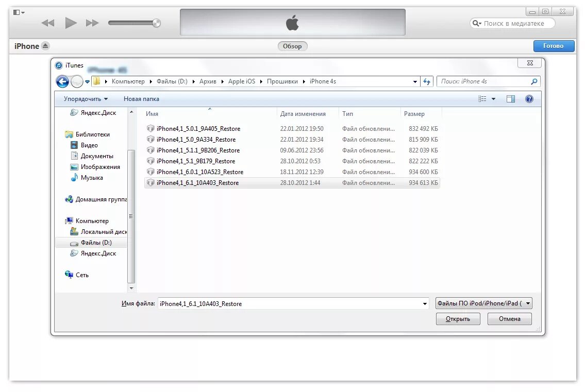Select iPhone4,1_5.0.1_9A405_Restore file
The image size is (585, 392).
pos(292,129)
